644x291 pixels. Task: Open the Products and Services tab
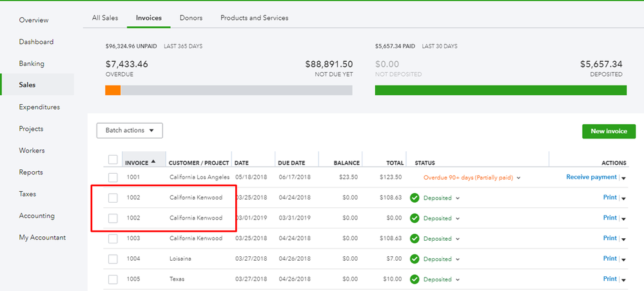click(254, 18)
